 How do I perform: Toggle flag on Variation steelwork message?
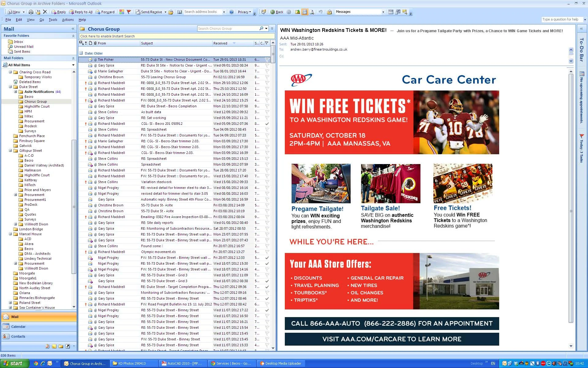click(x=267, y=182)
